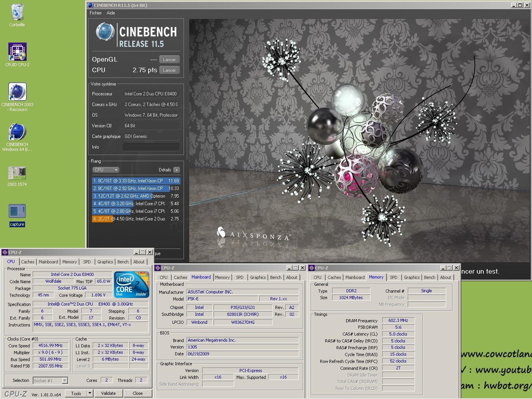
Task: Switch to Graphics tab in left CPU-Z window
Action: [105, 262]
